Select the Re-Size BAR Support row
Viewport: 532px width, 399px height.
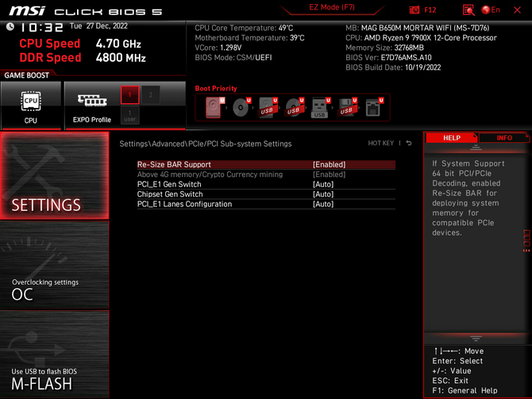[x=266, y=164]
